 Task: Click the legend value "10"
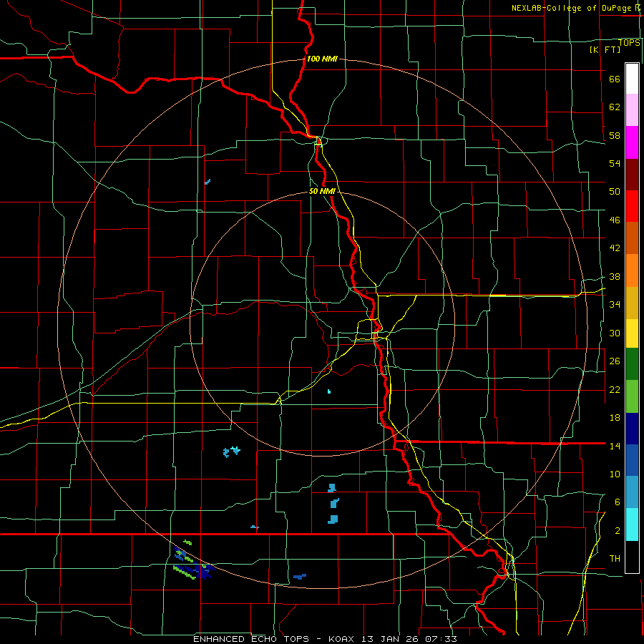coord(615,474)
